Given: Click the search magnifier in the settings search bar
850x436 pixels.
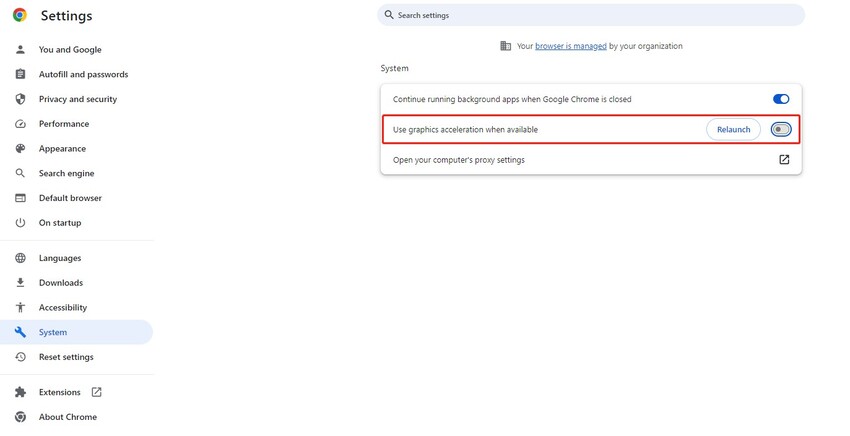Looking at the screenshot, I should tap(389, 15).
